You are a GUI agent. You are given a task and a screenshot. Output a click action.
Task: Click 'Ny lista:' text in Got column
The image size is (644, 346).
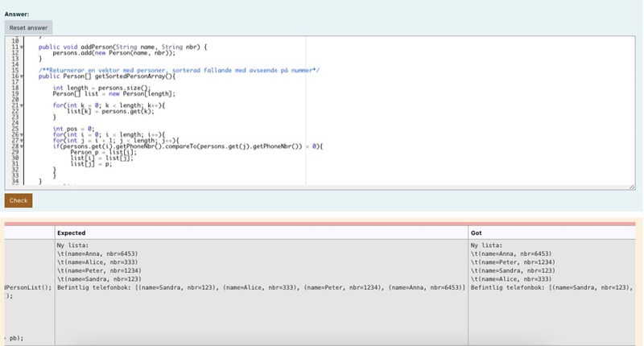coord(486,245)
